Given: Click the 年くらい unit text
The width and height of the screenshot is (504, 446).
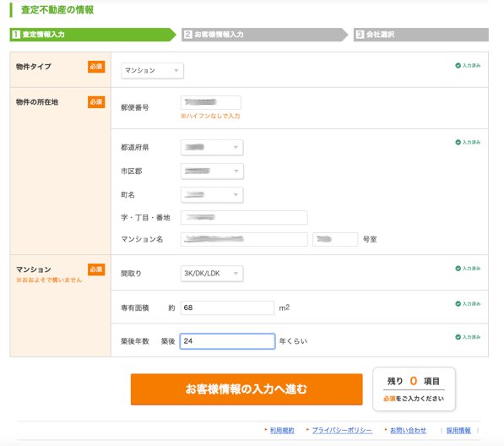Looking at the screenshot, I should pos(293,341).
